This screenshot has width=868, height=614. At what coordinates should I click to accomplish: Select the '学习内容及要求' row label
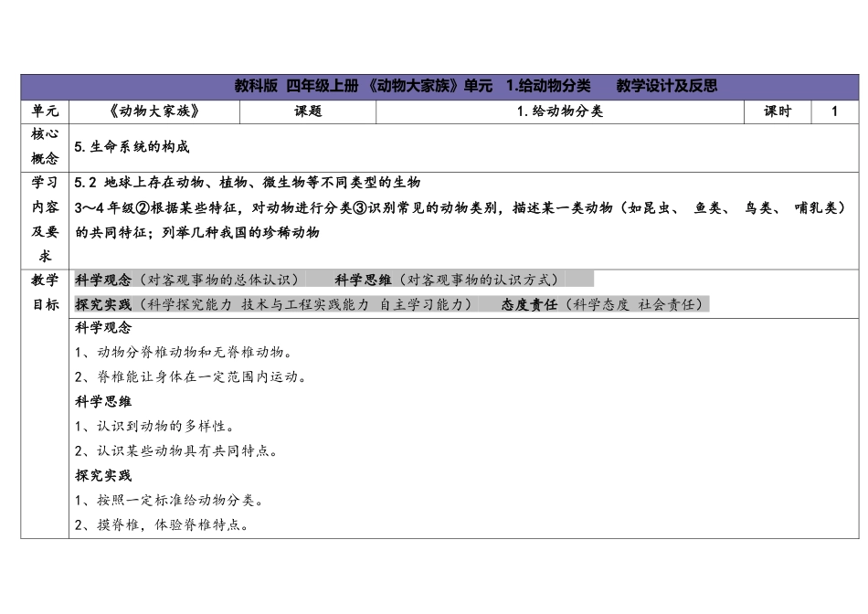click(x=45, y=220)
